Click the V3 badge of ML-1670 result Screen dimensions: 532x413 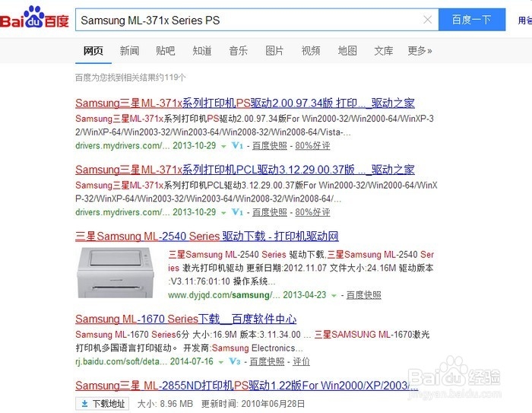tap(235, 361)
